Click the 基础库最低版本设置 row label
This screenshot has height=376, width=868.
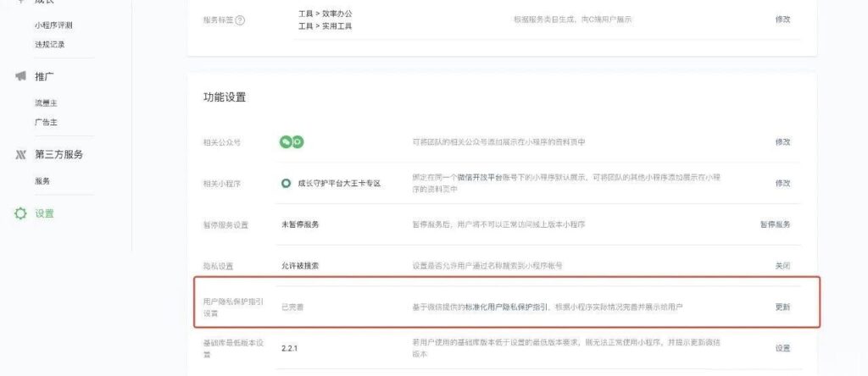pyautogui.click(x=234, y=348)
